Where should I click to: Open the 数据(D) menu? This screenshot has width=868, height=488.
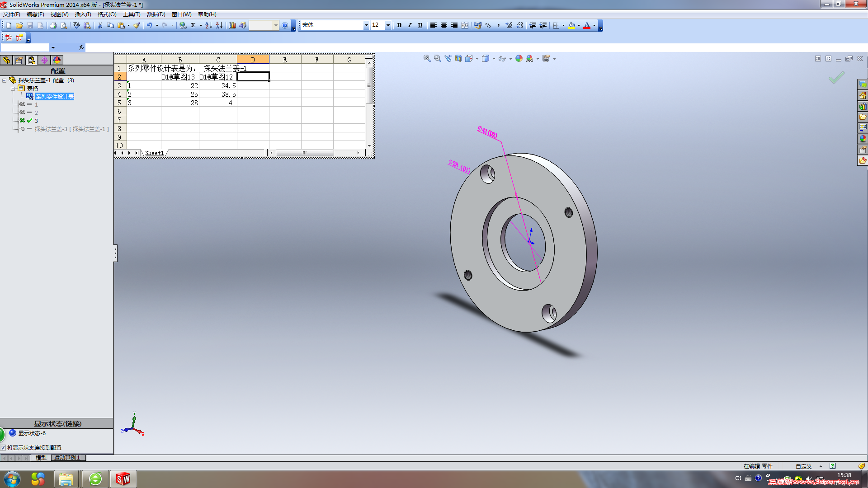click(156, 14)
